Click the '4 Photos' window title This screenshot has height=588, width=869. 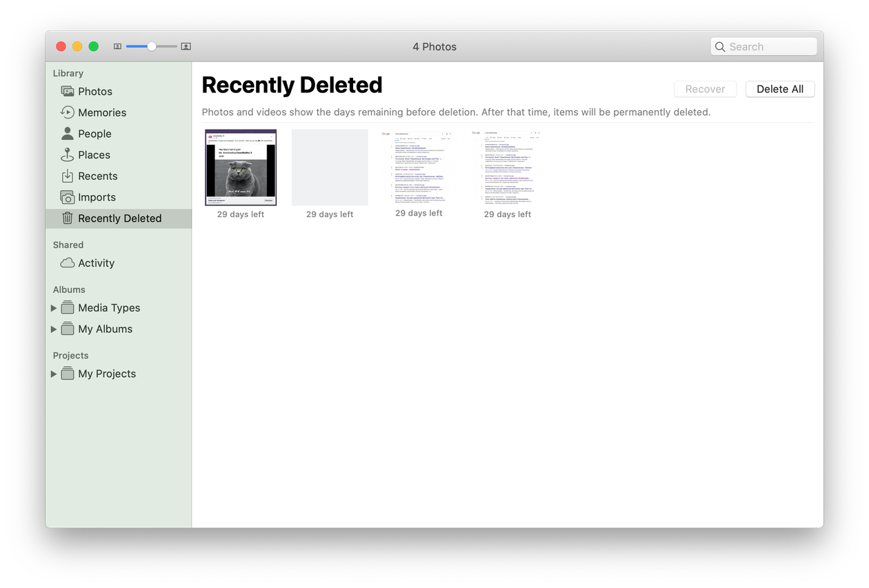pyautogui.click(x=434, y=47)
